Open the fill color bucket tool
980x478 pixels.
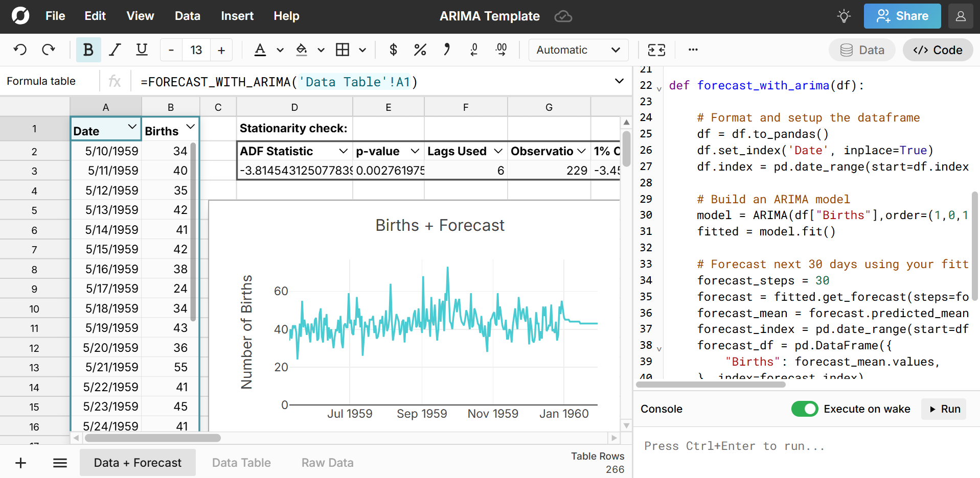pyautogui.click(x=302, y=50)
